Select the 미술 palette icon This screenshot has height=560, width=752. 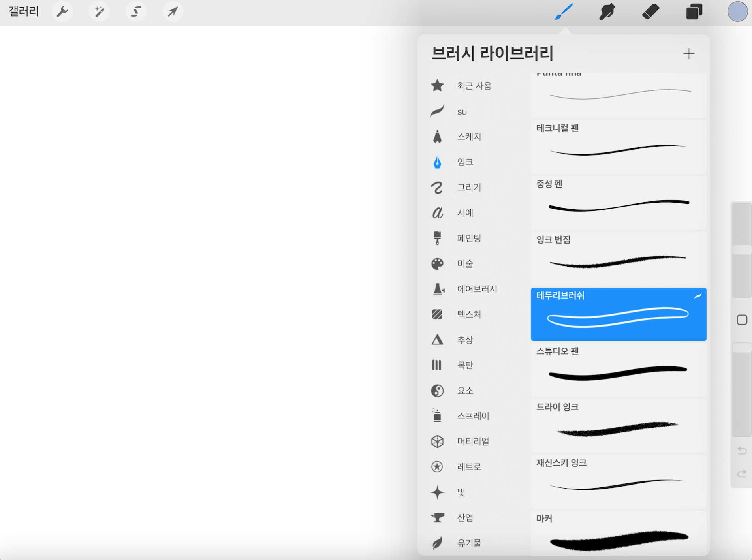(437, 263)
